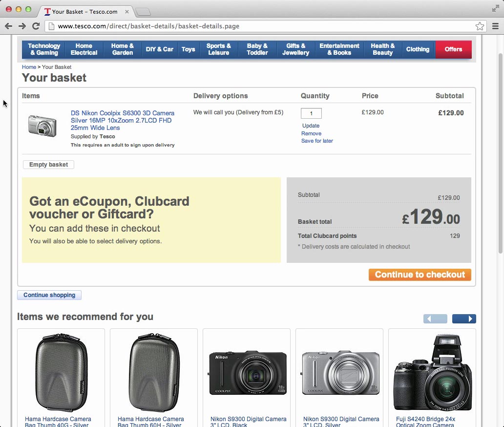Click the Continue shopping button
Viewport: 504px width, 427px height.
point(49,295)
